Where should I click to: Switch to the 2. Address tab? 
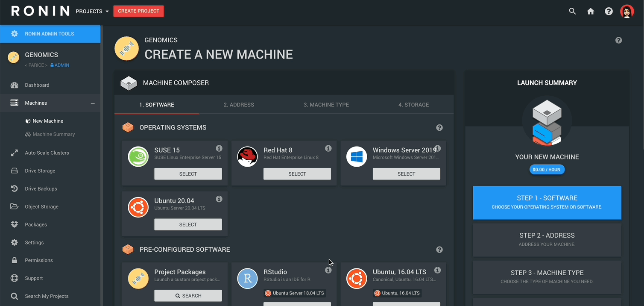pos(239,105)
